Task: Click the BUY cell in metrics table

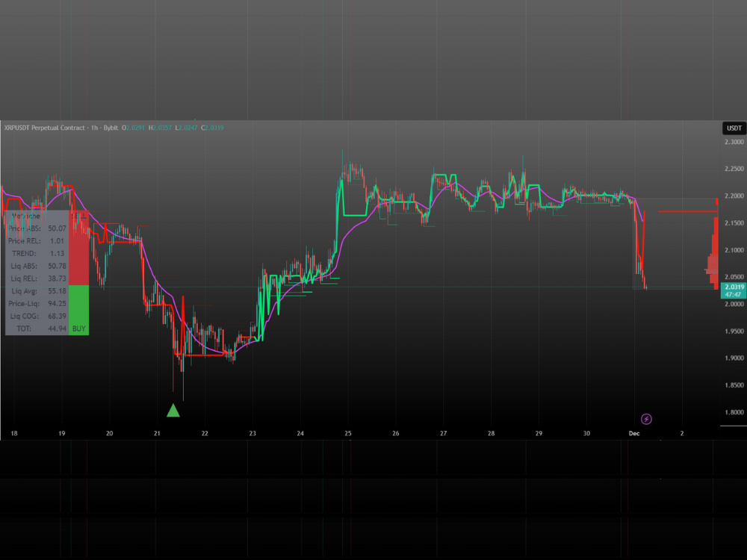Action: pos(78,329)
